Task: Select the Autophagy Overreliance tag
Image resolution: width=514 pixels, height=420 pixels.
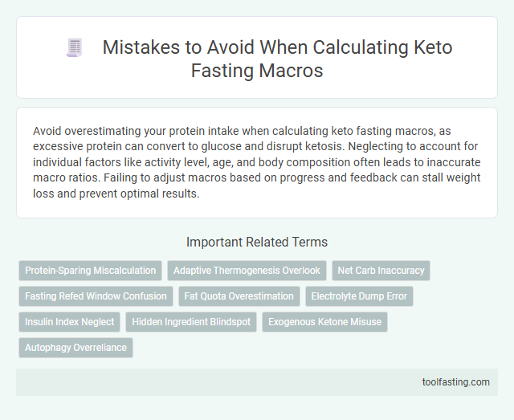Action: tap(75, 348)
